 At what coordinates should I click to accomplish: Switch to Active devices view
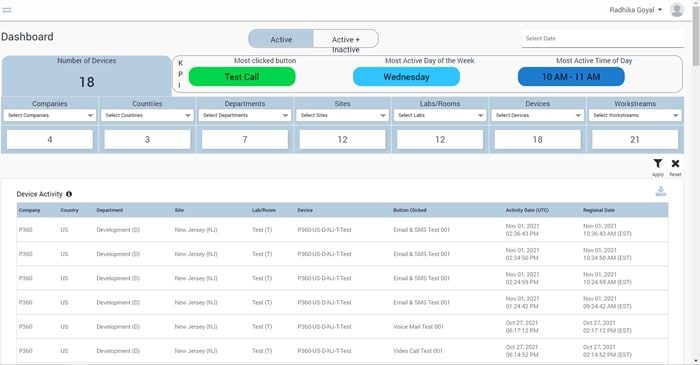pos(281,39)
